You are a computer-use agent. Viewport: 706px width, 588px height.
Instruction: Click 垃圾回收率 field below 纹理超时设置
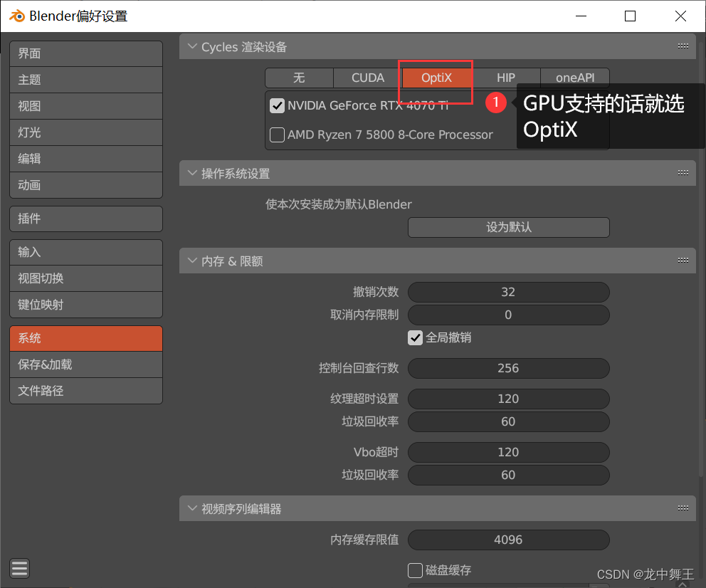(x=508, y=421)
